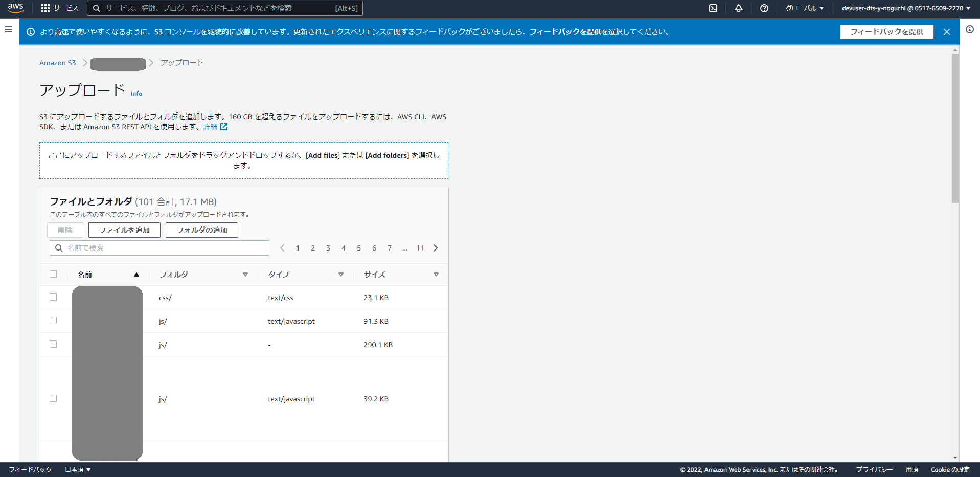Viewport: 980px width, 477px height.
Task: Click the 削除 button
Action: [65, 230]
